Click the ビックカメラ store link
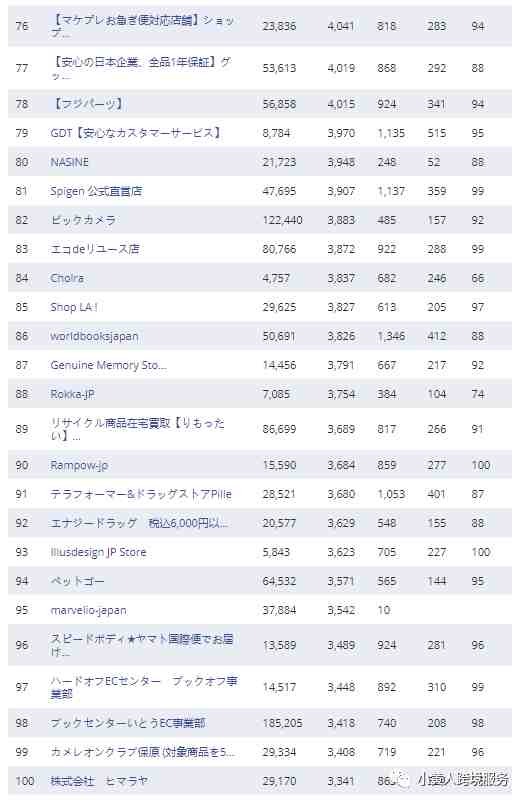This screenshot has height=803, width=525. click(83, 220)
